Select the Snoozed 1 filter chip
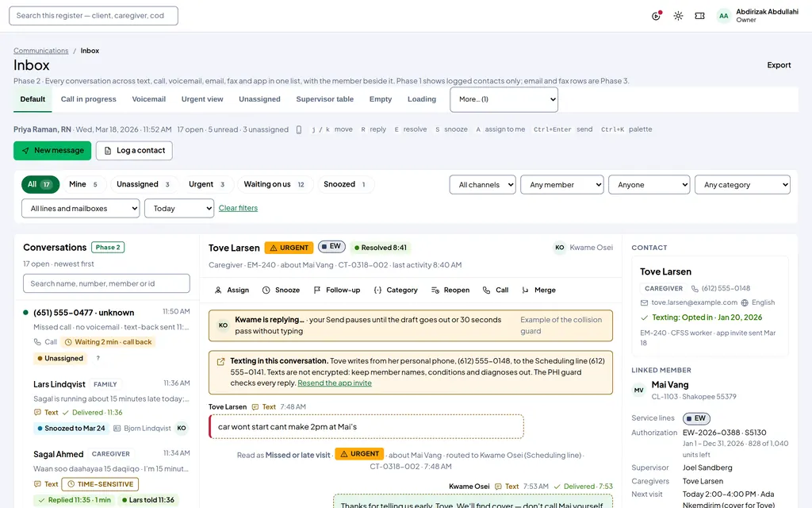This screenshot has width=812, height=508. (x=345, y=184)
